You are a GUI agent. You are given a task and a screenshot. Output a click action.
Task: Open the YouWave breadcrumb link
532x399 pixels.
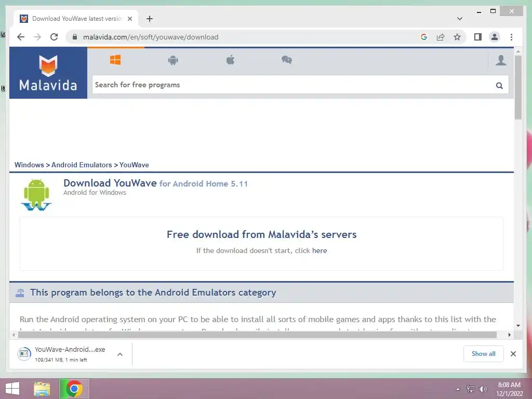134,165
